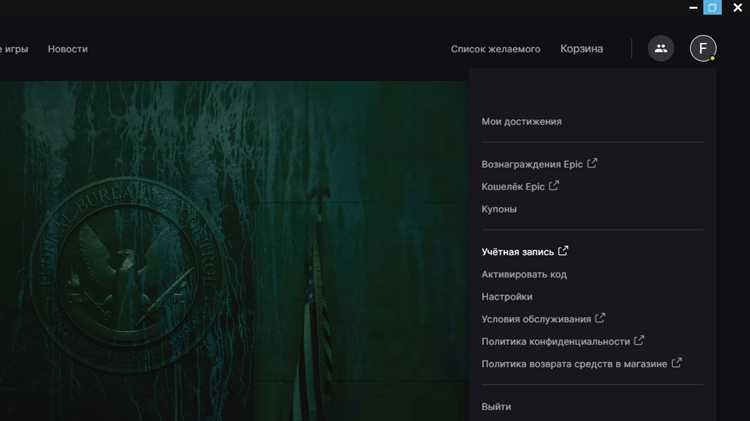Open Вознаграждения Epic

539,164
